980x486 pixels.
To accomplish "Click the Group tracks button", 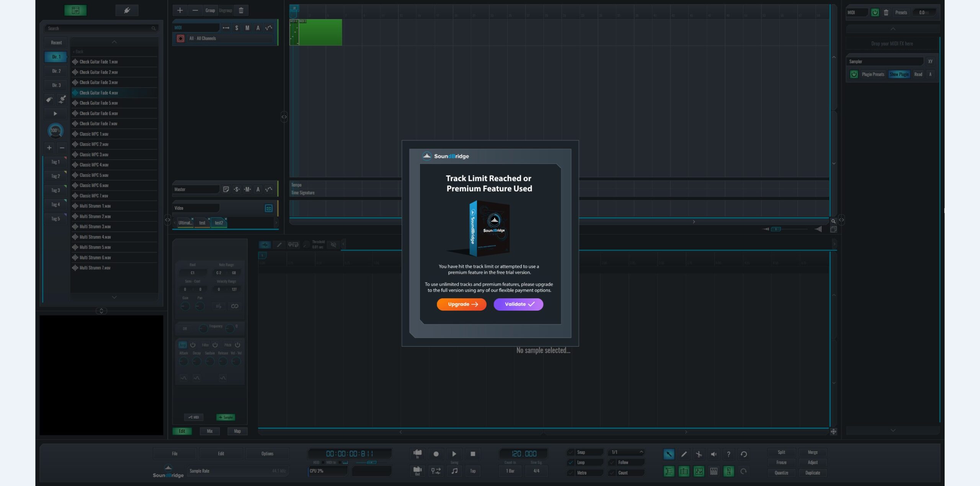I will click(210, 10).
